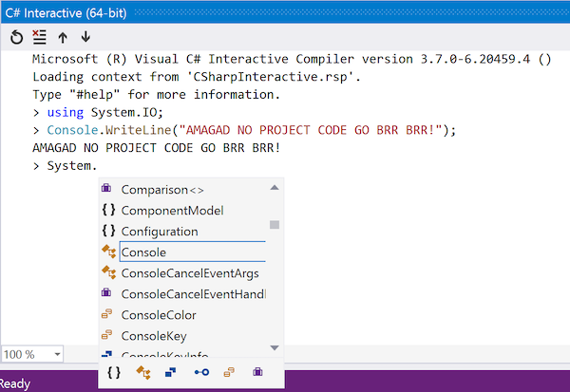Go to next history entry with down arrow
Screen dimensions: 570x392
pos(85,36)
